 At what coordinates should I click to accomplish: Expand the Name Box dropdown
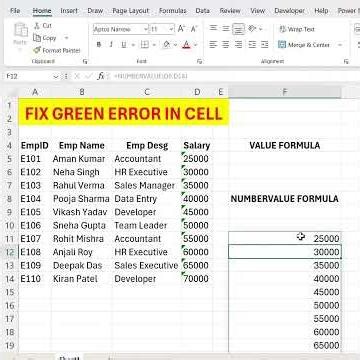coord(56,77)
